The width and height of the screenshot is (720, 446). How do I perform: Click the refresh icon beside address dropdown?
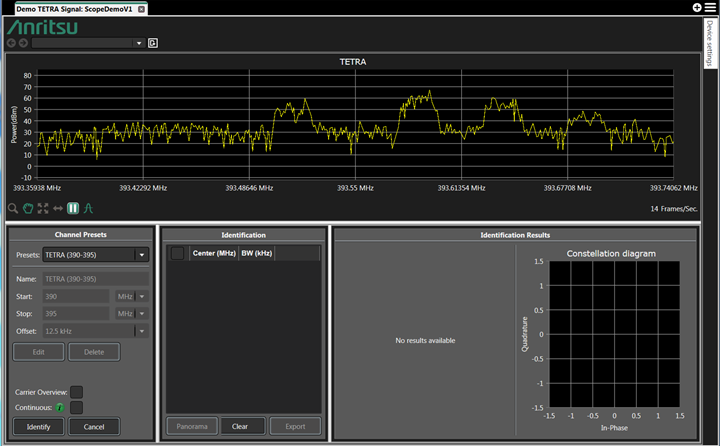click(153, 43)
